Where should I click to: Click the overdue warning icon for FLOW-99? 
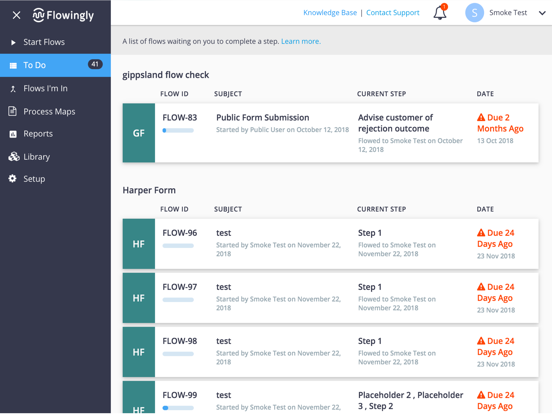coord(481,395)
